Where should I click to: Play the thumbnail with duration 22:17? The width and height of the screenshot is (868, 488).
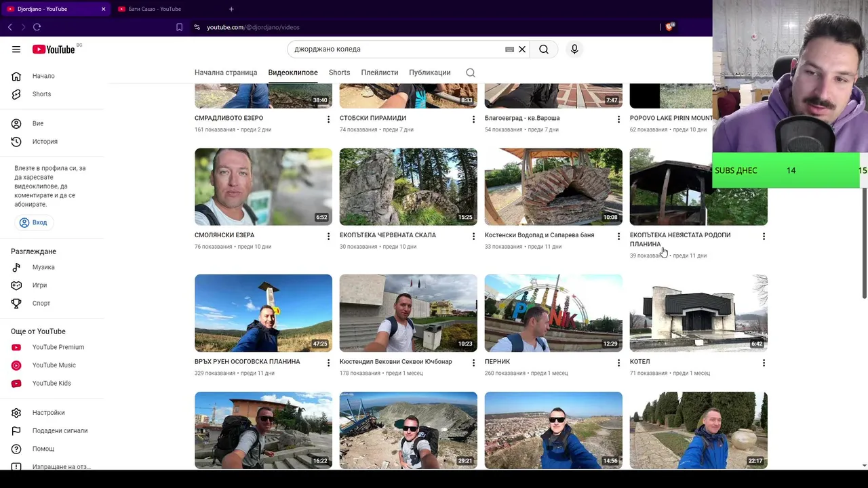click(698, 430)
